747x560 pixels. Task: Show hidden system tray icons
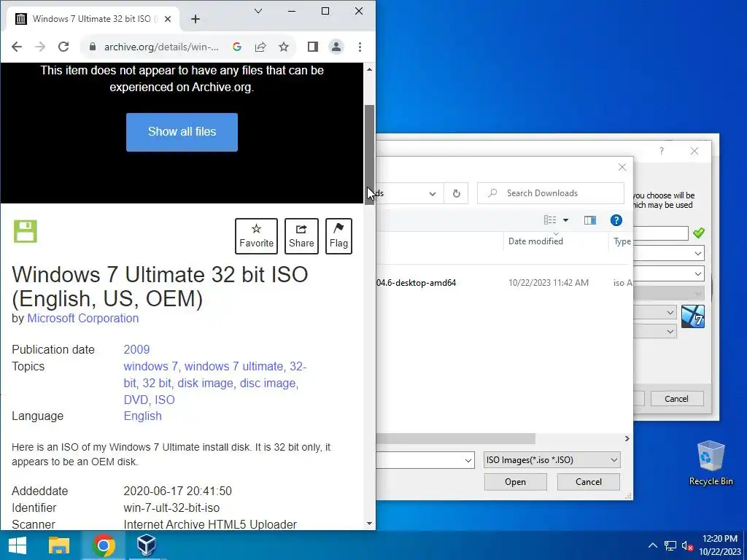coord(653,545)
